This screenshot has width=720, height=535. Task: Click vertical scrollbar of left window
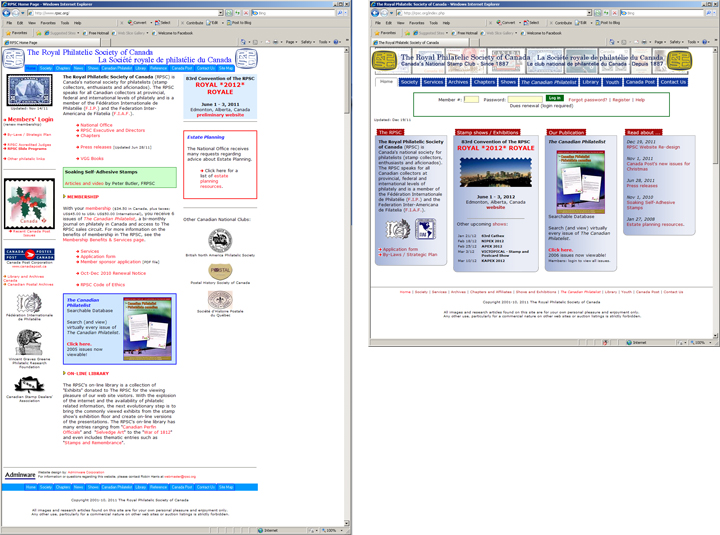pyautogui.click(x=348, y=286)
